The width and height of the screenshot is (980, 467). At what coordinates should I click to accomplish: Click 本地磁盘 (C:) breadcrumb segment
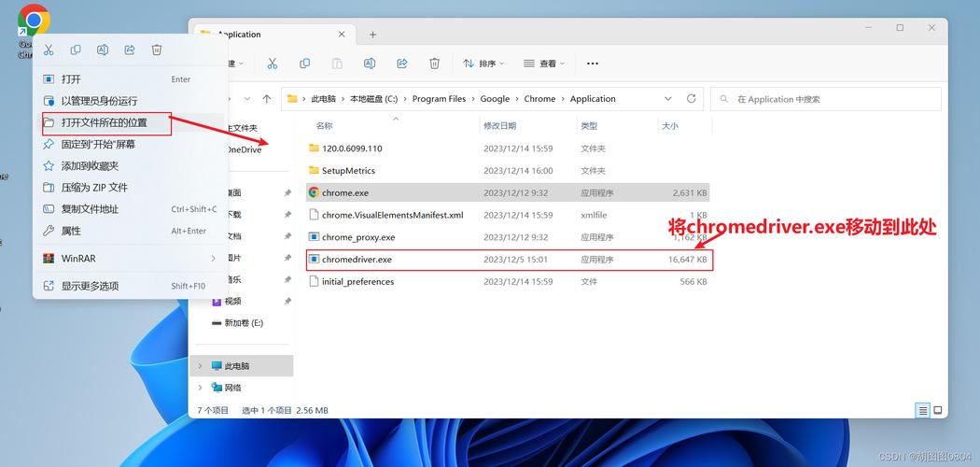373,99
